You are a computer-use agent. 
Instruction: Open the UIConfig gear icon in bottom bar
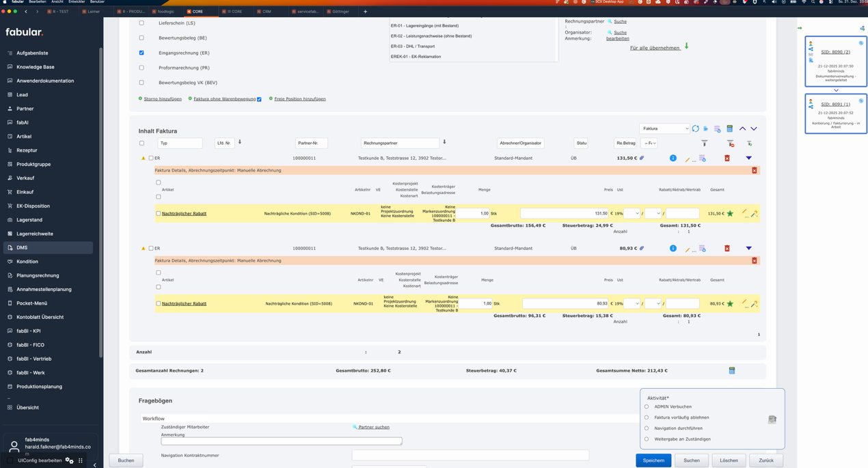[x=69, y=460]
